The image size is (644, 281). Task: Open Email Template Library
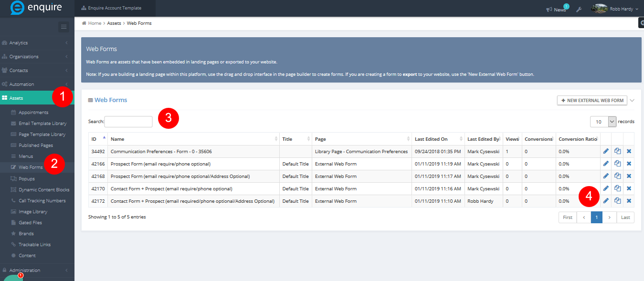click(42, 124)
